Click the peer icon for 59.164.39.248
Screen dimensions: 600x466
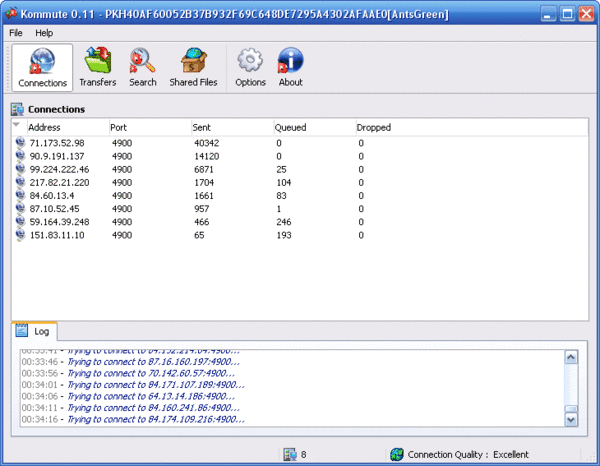[x=20, y=222]
